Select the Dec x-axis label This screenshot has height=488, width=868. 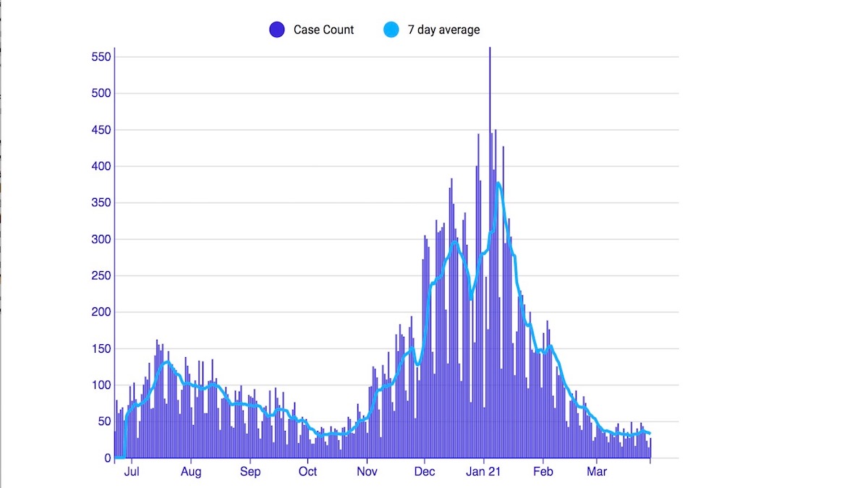(x=425, y=472)
